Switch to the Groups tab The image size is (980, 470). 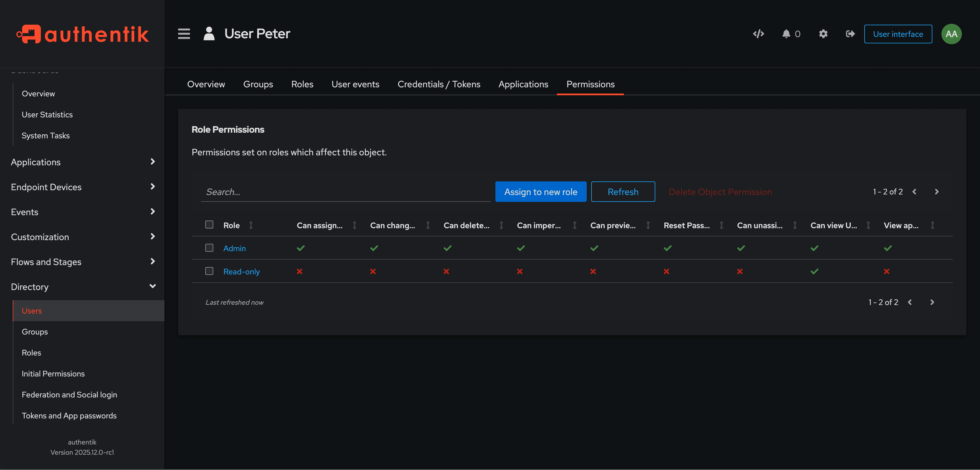point(258,84)
